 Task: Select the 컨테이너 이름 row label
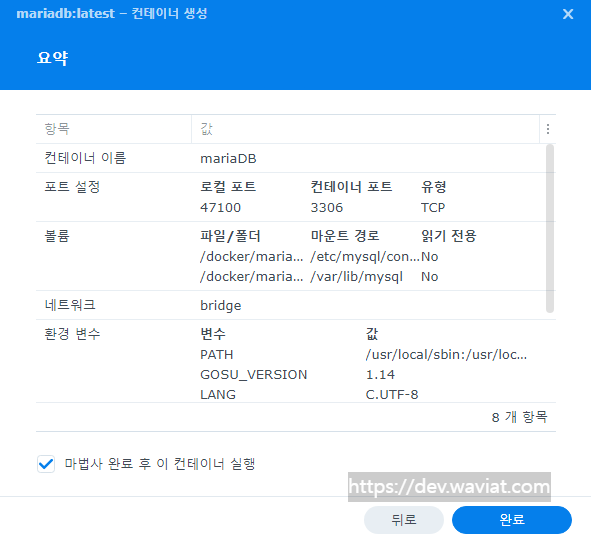(x=85, y=158)
